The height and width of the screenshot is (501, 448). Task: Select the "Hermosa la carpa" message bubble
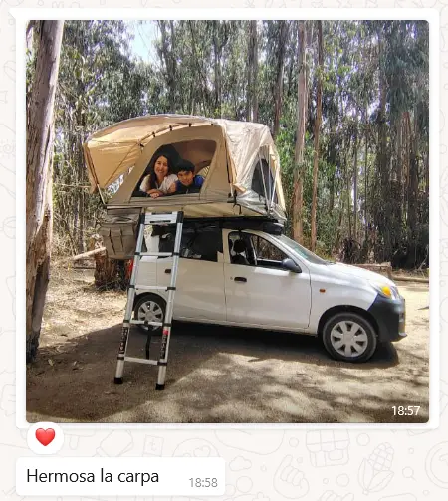[120, 477]
